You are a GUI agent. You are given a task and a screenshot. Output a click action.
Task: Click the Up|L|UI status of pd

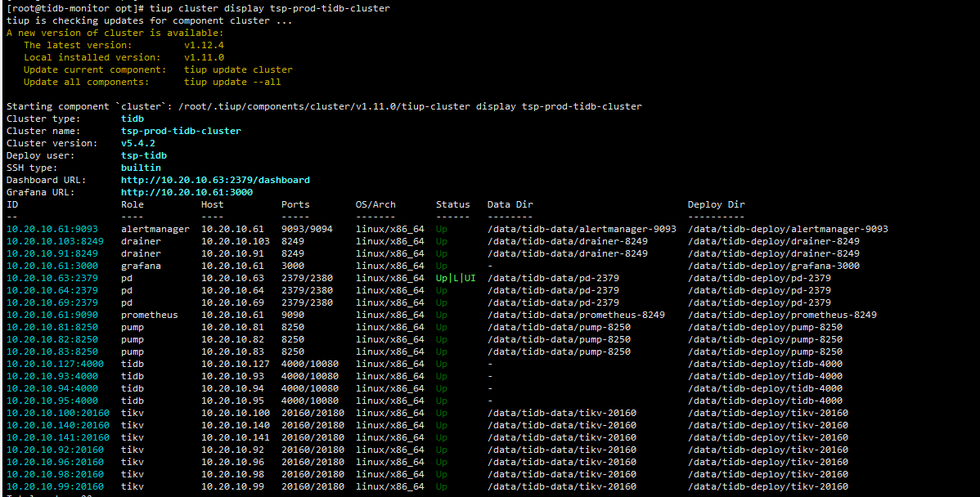tap(456, 278)
